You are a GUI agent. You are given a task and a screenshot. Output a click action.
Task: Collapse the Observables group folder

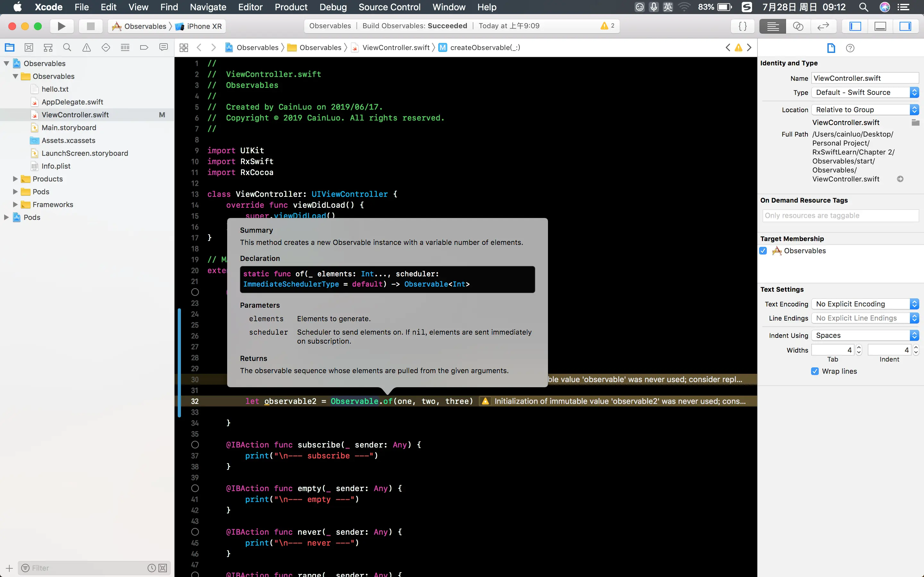16,76
